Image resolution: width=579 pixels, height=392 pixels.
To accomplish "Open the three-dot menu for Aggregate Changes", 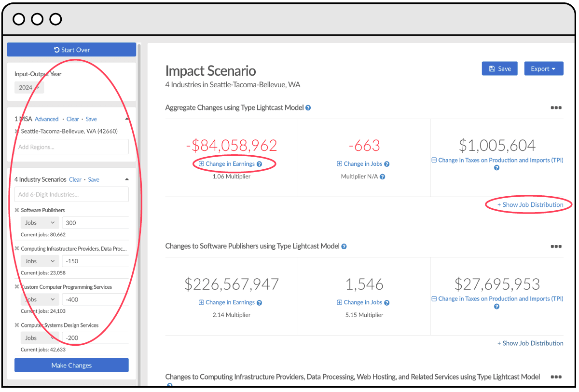I will coord(556,108).
